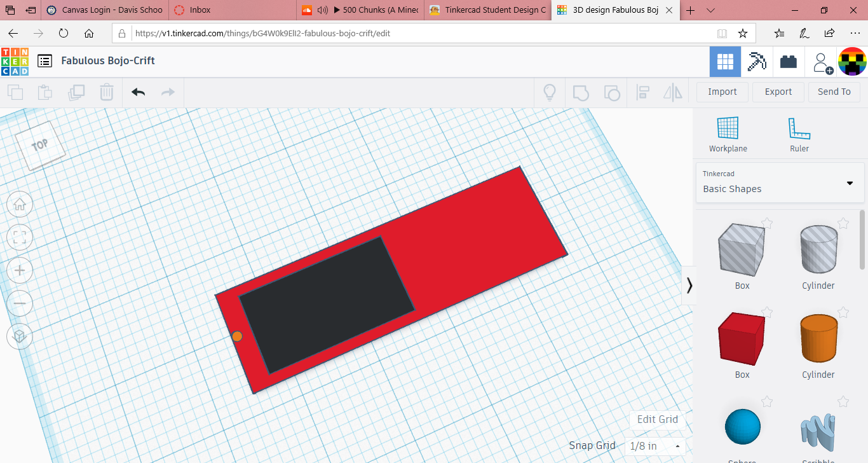Click the Send To button
The width and height of the screenshot is (868, 463).
click(x=834, y=92)
